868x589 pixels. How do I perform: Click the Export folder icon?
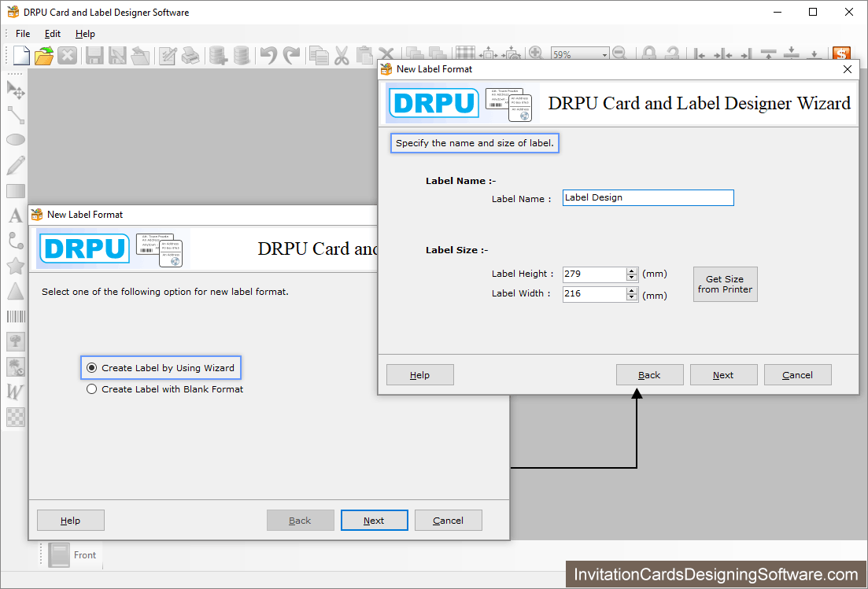[x=140, y=55]
